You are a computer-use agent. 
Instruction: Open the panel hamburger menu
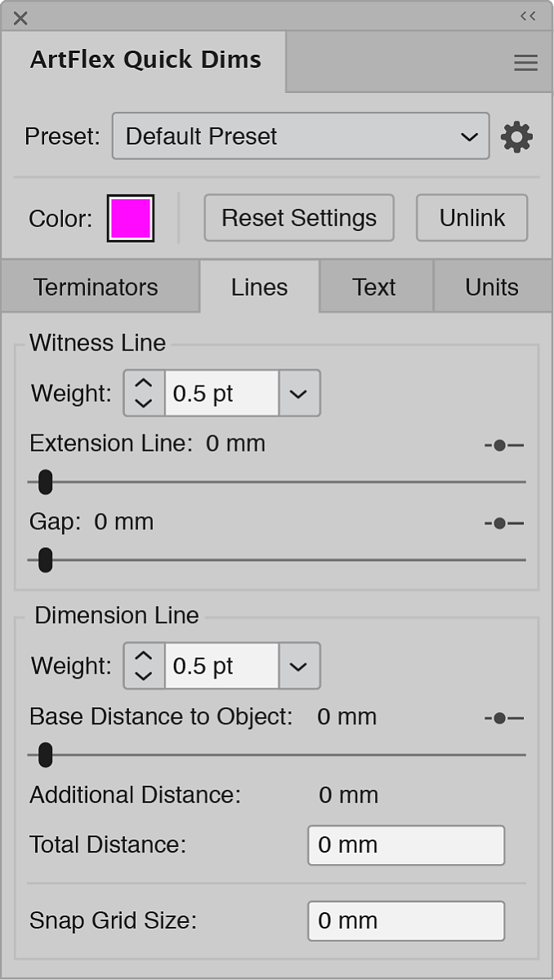(525, 63)
